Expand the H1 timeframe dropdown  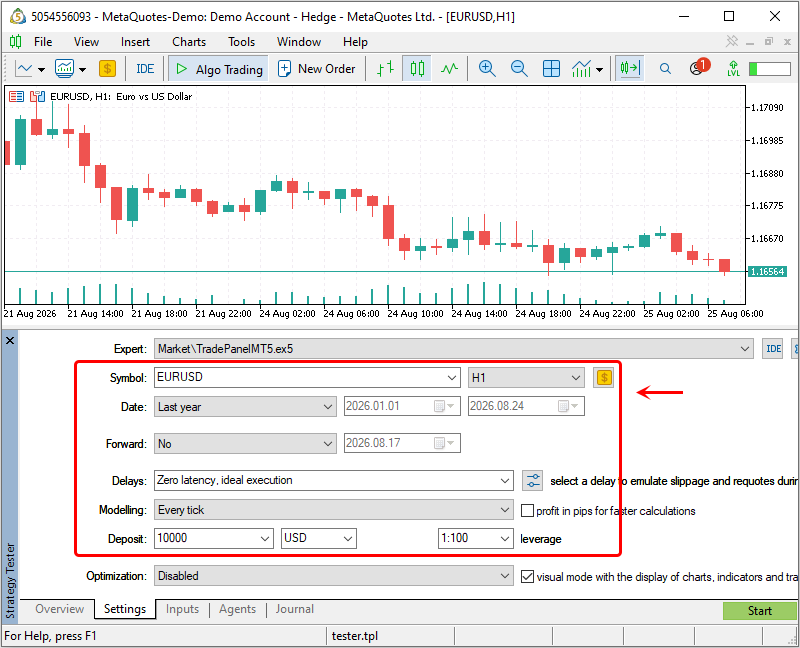pos(576,378)
